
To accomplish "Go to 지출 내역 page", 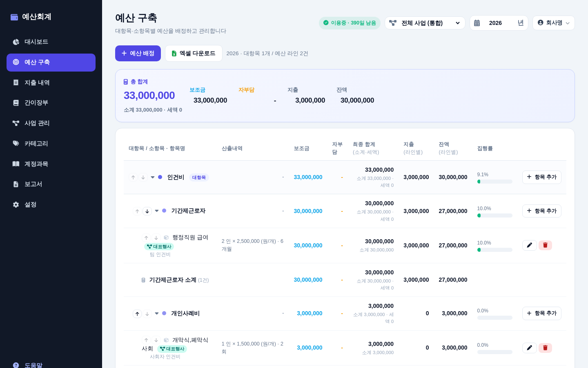I will pyautogui.click(x=51, y=83).
